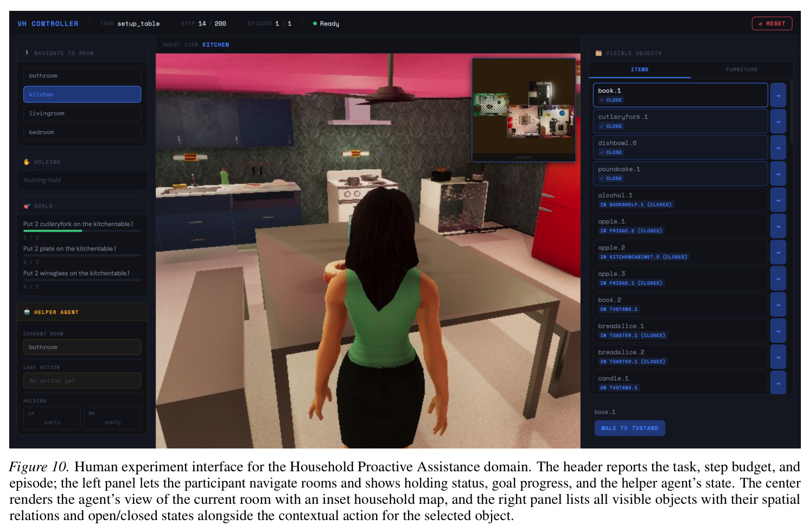Click the cutleryfork goal progress bar
The width and height of the screenshot is (809, 532).
[x=82, y=231]
